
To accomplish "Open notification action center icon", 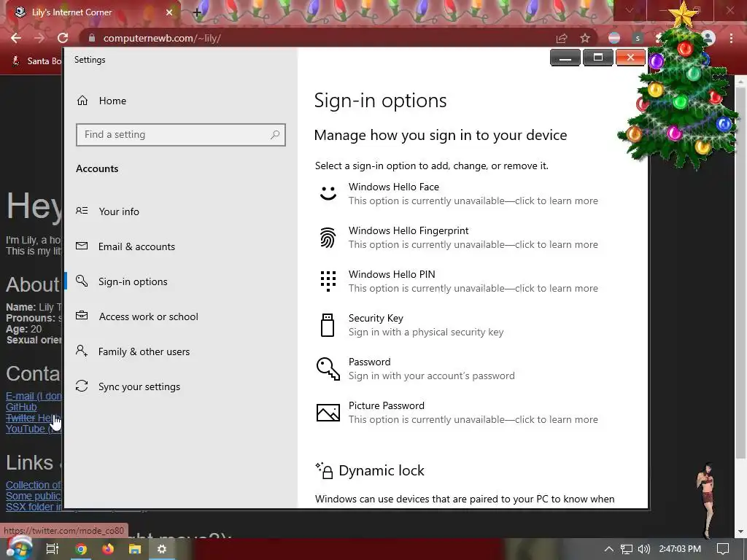I will pyautogui.click(x=723, y=549).
